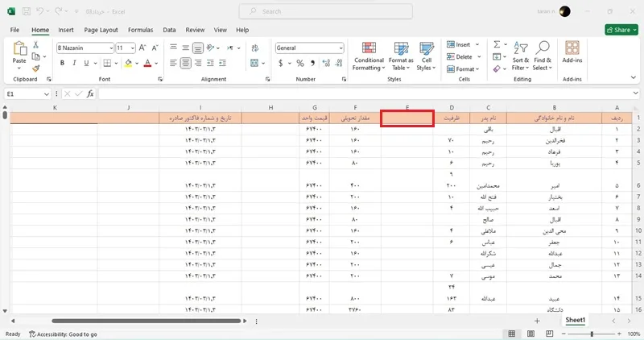Screen dimensions: 644x340
Task: Click Decrease Decimal icon
Action: click(339, 63)
